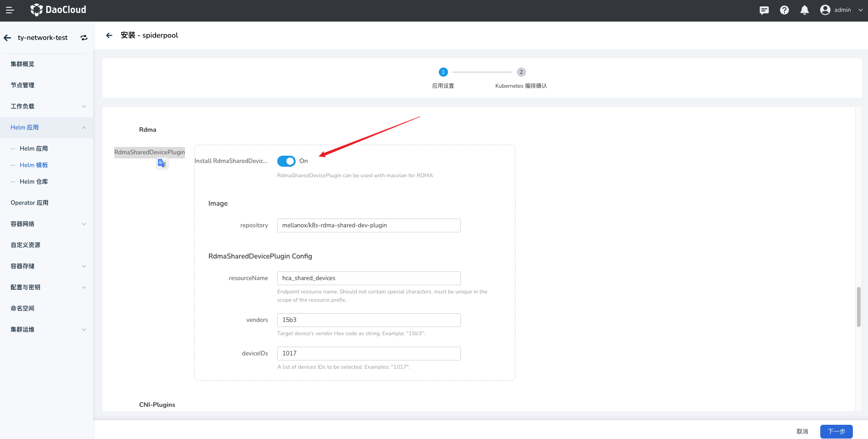
Task: Click the vertical scrollbar of the form
Action: [x=858, y=307]
